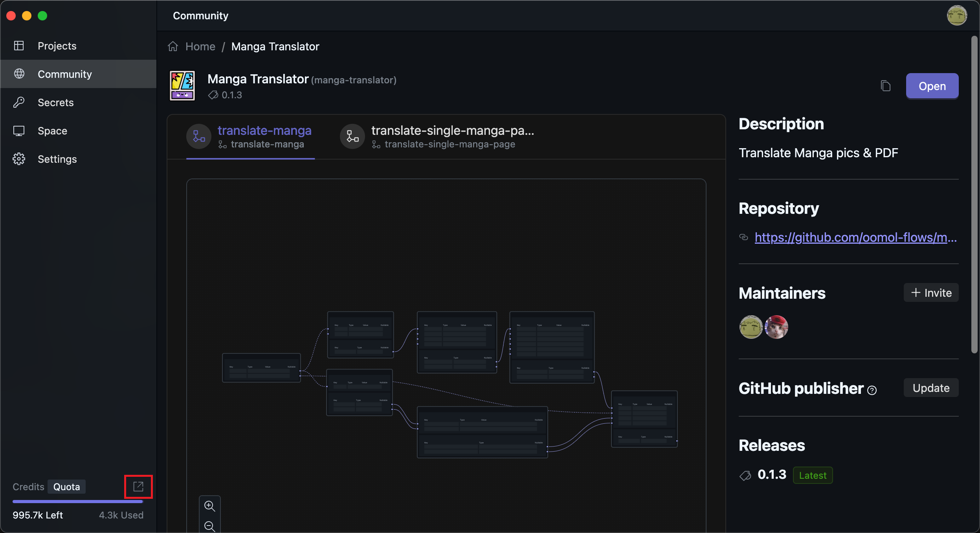Click the Invite maintainers button
This screenshot has width=980, height=533.
pos(931,293)
